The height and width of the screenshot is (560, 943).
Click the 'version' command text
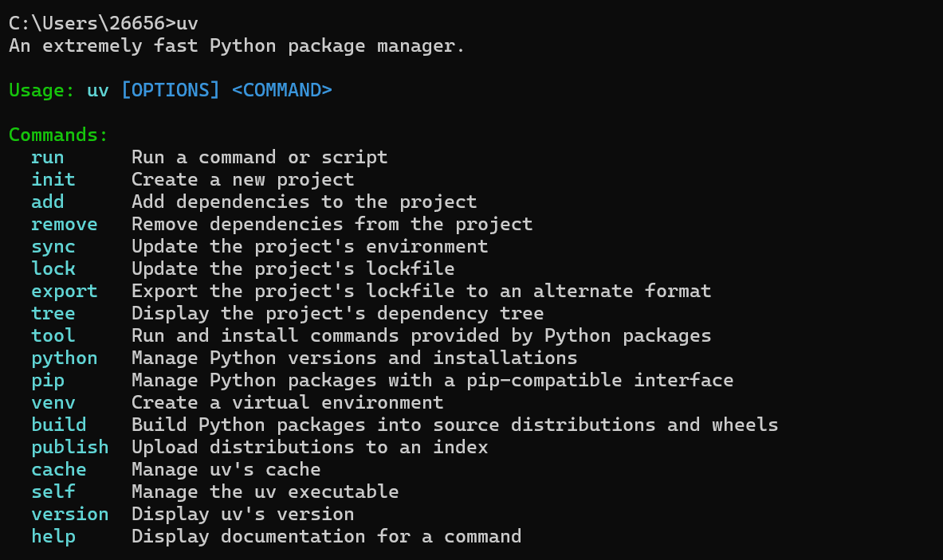[x=70, y=514]
